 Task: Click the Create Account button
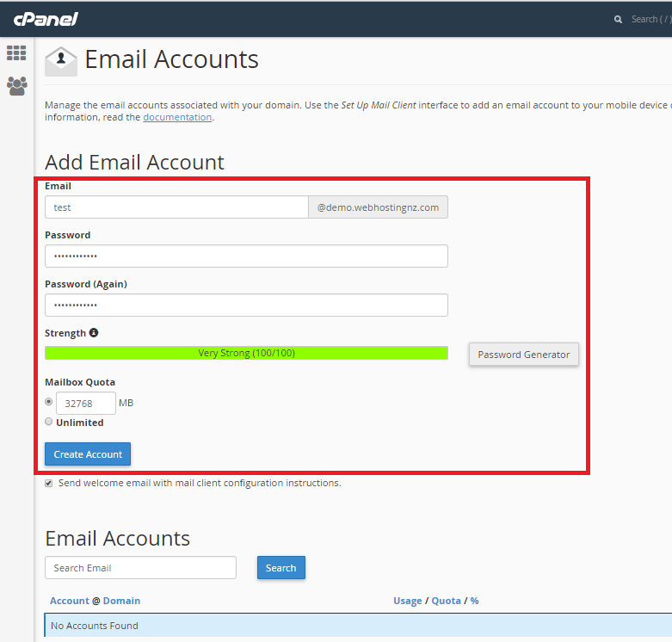coord(88,454)
